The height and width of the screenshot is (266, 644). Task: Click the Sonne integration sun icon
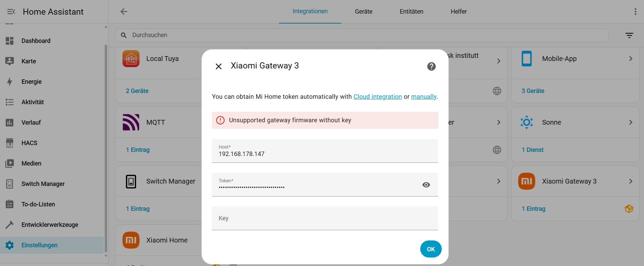[526, 122]
